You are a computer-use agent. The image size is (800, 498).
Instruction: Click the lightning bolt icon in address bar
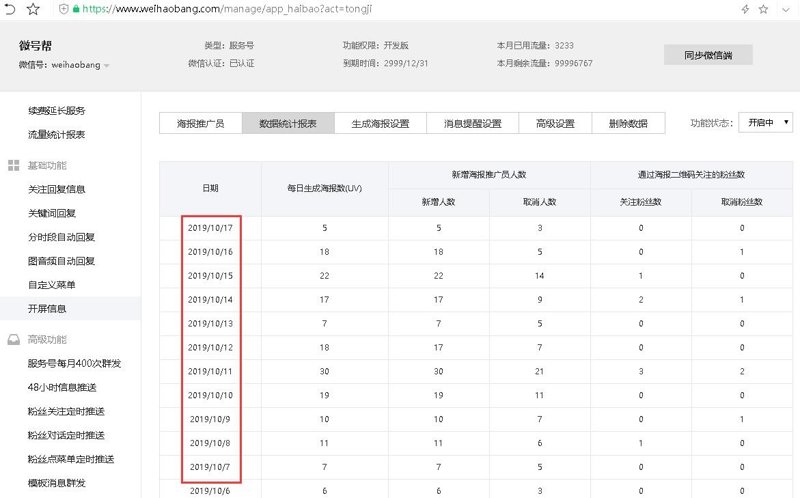coord(745,8)
